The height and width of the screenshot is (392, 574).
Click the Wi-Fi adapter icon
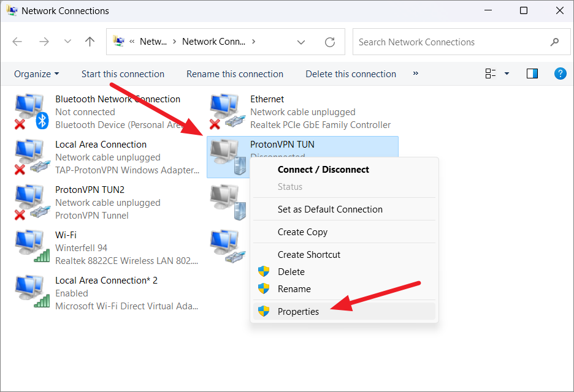tap(32, 246)
